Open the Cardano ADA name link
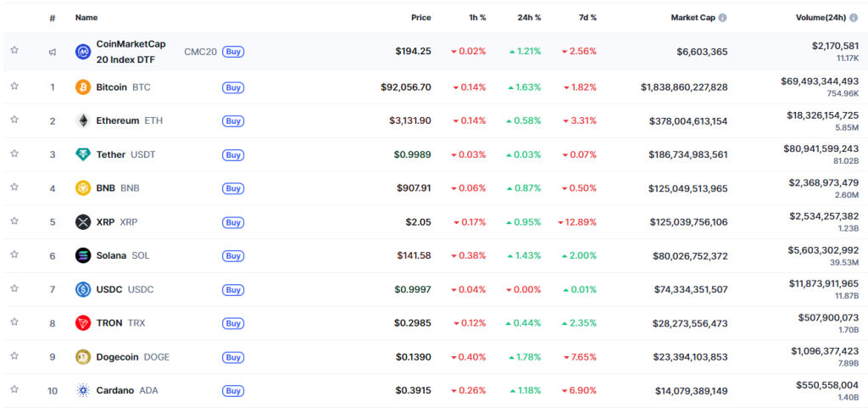This screenshot has width=868, height=408. 127,390
